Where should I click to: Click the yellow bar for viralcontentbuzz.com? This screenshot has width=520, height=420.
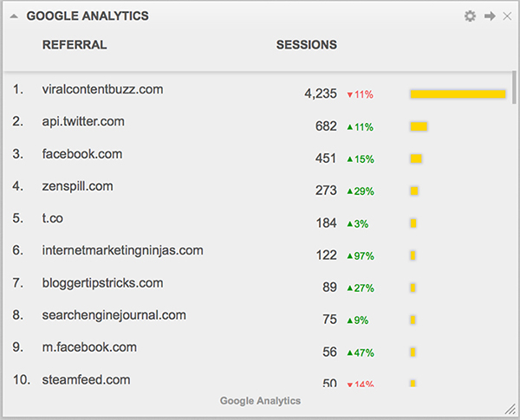pos(458,94)
